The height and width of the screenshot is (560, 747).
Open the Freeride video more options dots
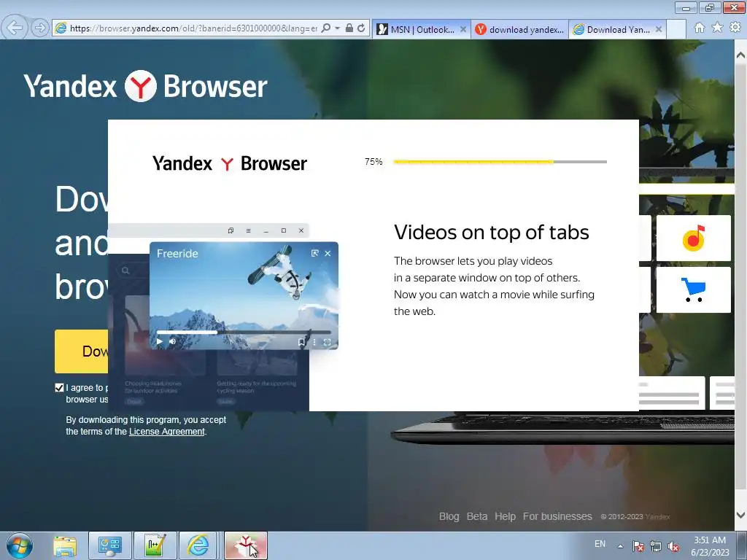click(314, 342)
